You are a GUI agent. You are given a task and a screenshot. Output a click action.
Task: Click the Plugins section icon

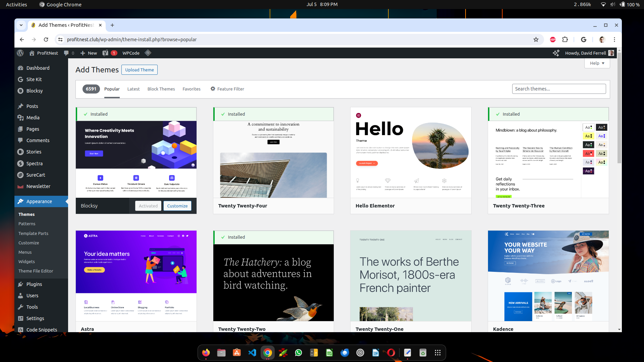pyautogui.click(x=21, y=284)
